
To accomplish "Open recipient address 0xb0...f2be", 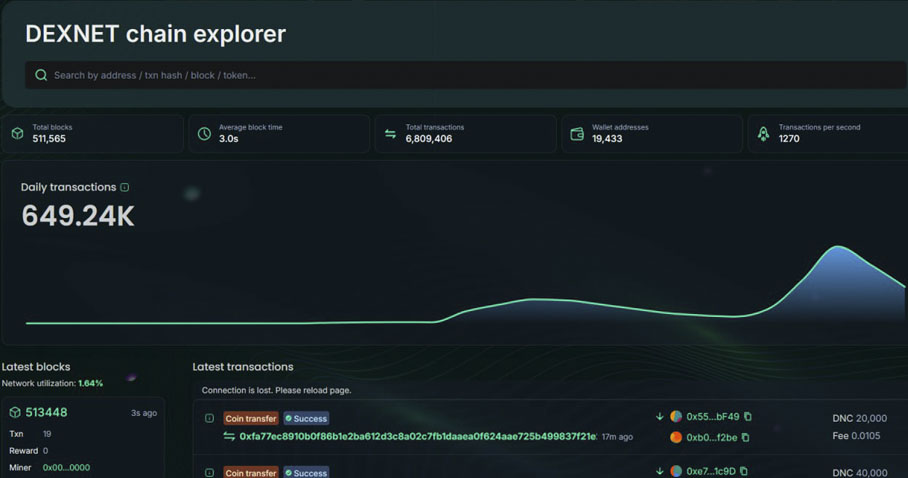I will pos(712,437).
